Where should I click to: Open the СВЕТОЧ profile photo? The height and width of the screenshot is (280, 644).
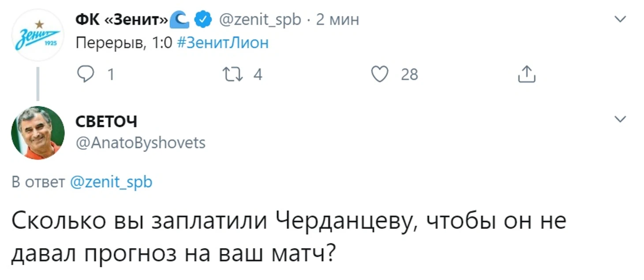[x=37, y=132]
